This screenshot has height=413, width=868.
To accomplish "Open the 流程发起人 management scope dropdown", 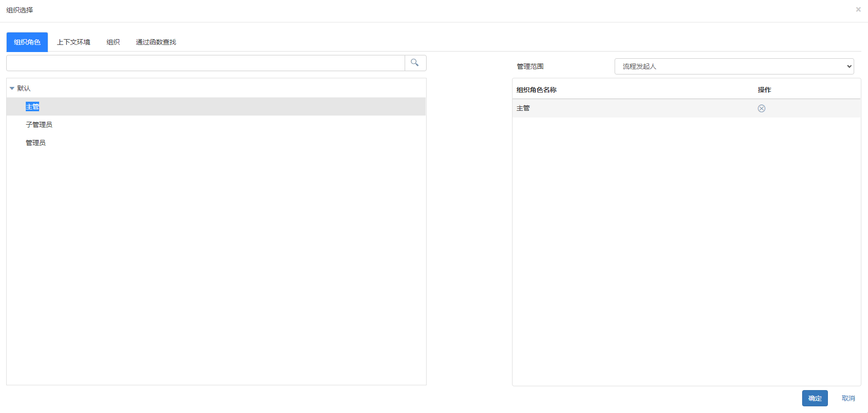I will pyautogui.click(x=733, y=66).
